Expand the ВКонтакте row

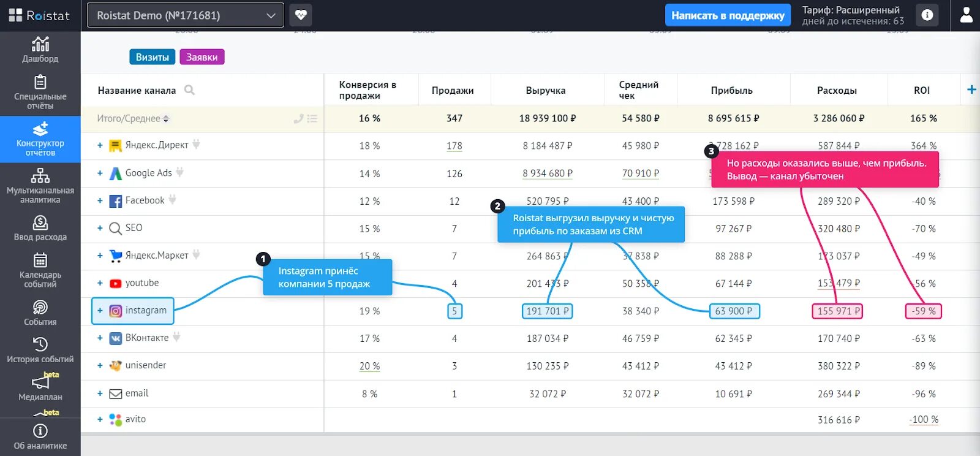(100, 338)
